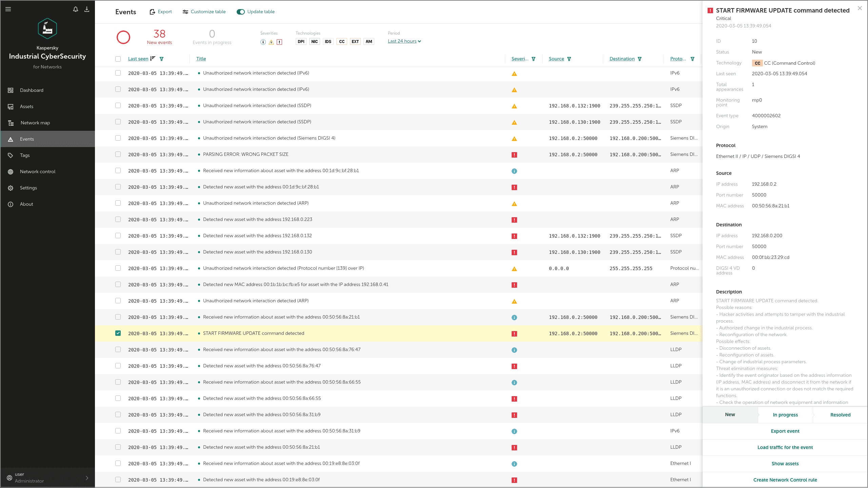
Task: Sort the table by Last seen column
Action: (138, 59)
